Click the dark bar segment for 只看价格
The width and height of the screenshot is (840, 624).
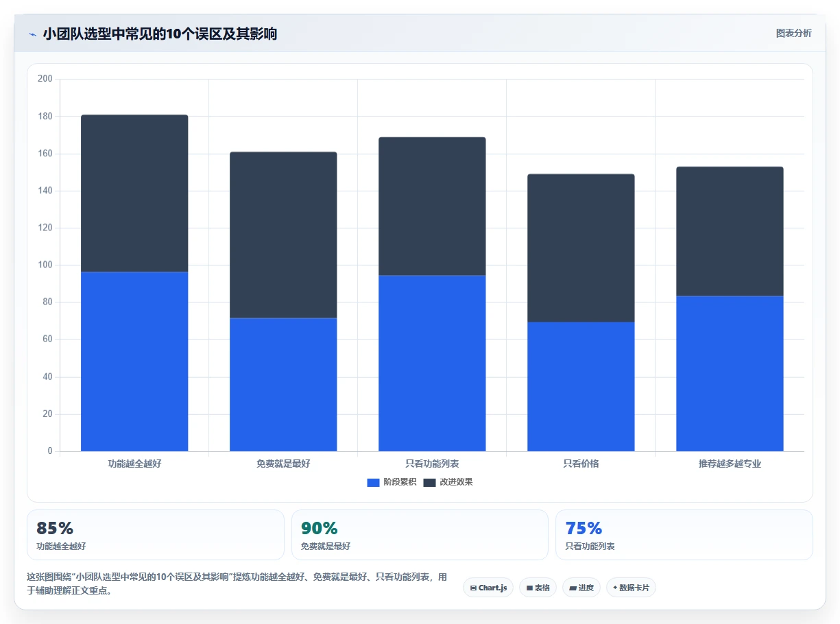click(x=581, y=248)
